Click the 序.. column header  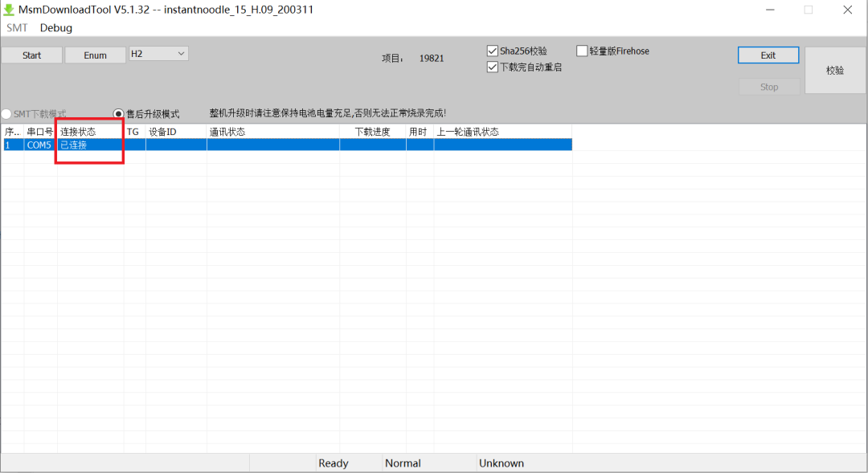coord(12,132)
